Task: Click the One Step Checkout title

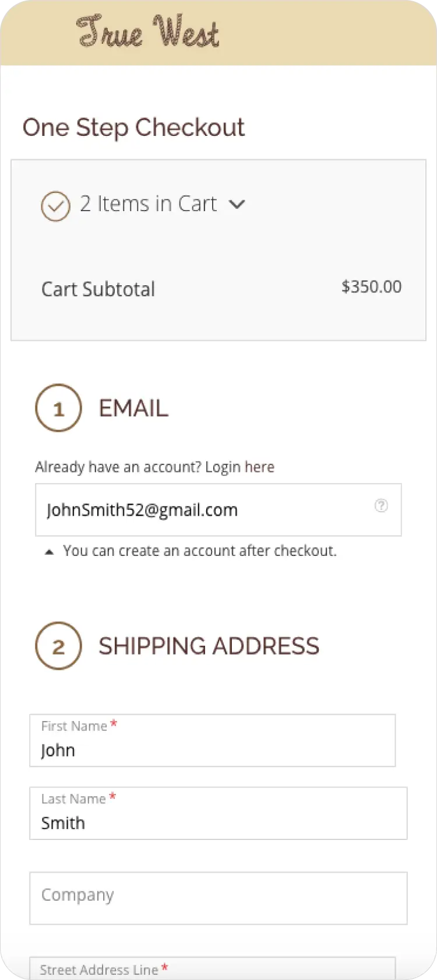Action: click(133, 128)
